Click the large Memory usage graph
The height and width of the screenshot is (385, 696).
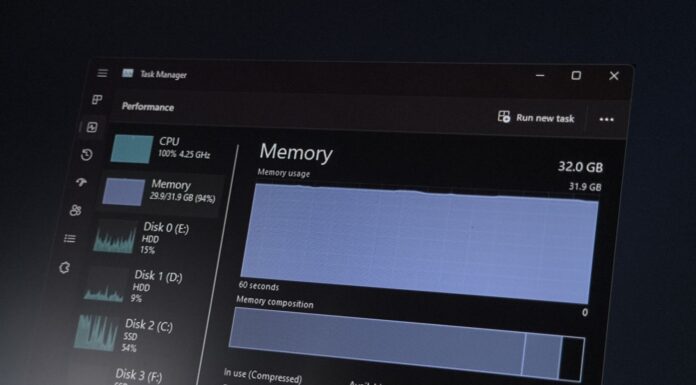[419, 243]
